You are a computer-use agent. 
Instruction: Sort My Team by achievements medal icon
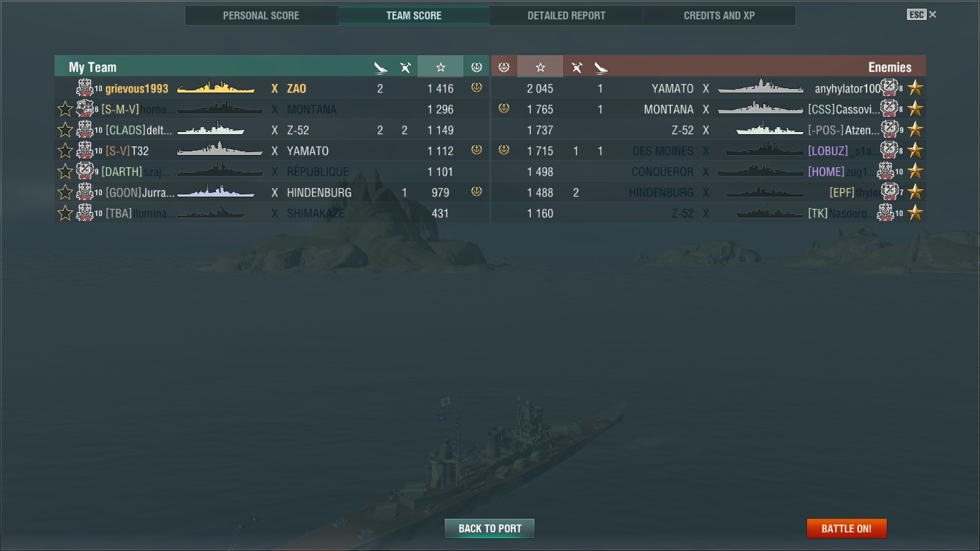(476, 67)
